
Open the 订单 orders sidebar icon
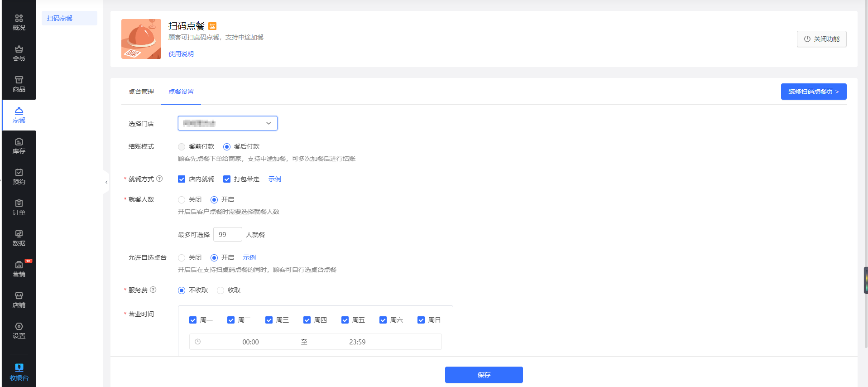[19, 208]
